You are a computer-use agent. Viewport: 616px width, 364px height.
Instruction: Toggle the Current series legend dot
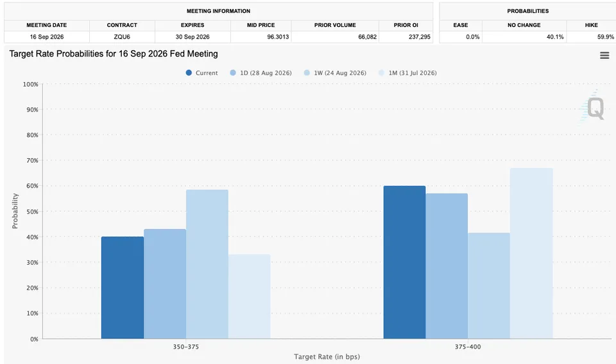189,72
